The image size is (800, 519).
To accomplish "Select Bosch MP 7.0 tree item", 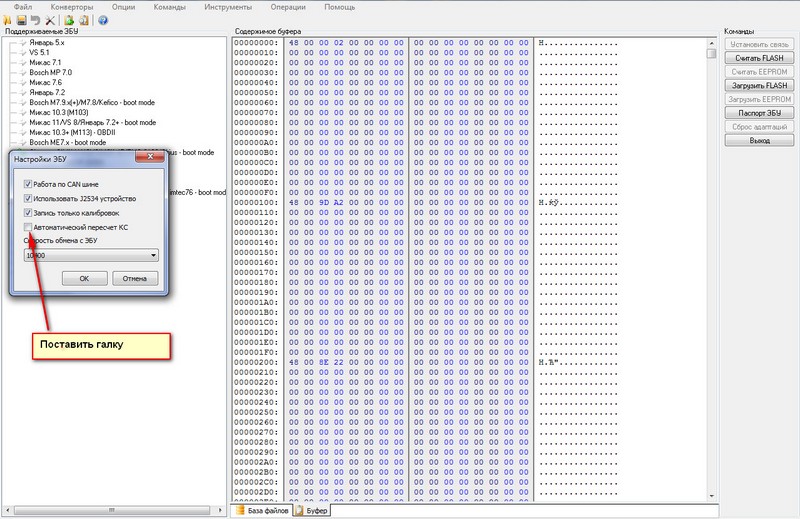I will 50,72.
